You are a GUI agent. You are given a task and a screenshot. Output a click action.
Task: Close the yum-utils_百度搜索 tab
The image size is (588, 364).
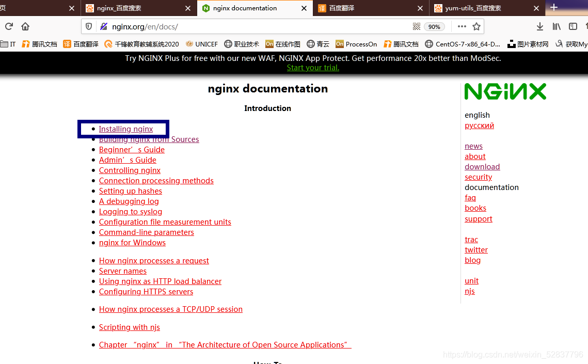[536, 8]
